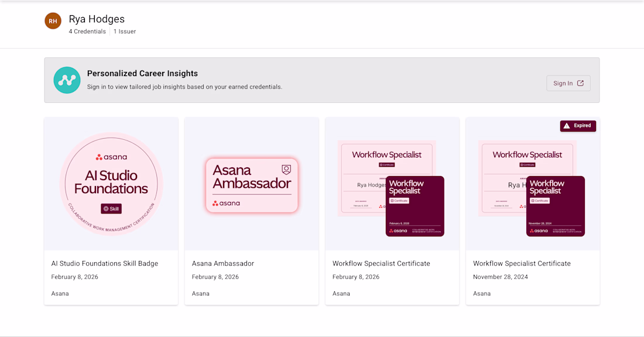Open the Asana Ambassador credential title
Viewport: 644px width, 337px height.
(x=223, y=263)
